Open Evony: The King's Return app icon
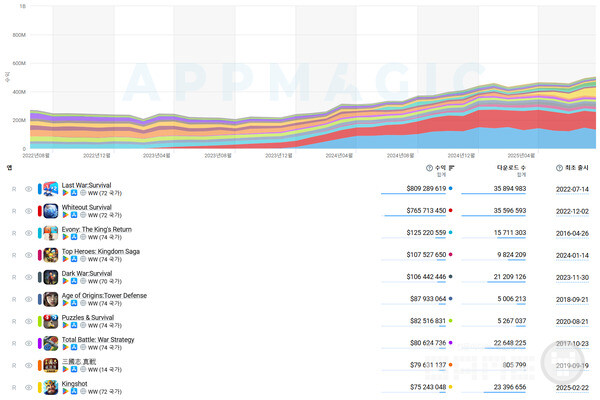Image resolution: width=600 pixels, height=400 pixels. pos(50,233)
